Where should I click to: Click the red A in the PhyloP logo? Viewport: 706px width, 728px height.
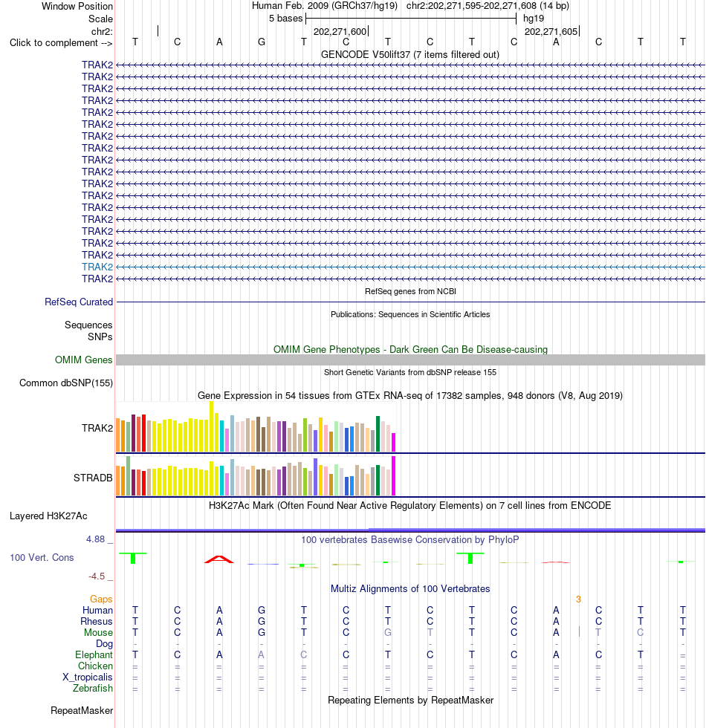tap(219, 559)
